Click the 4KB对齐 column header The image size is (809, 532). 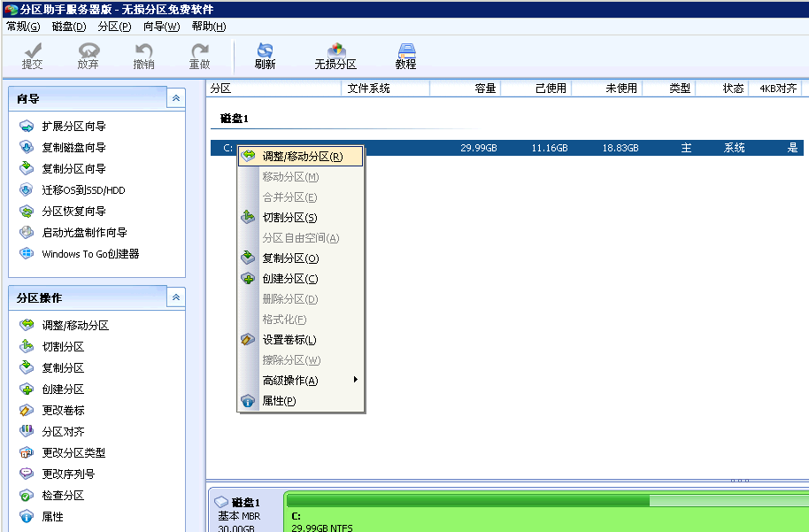[x=775, y=89]
